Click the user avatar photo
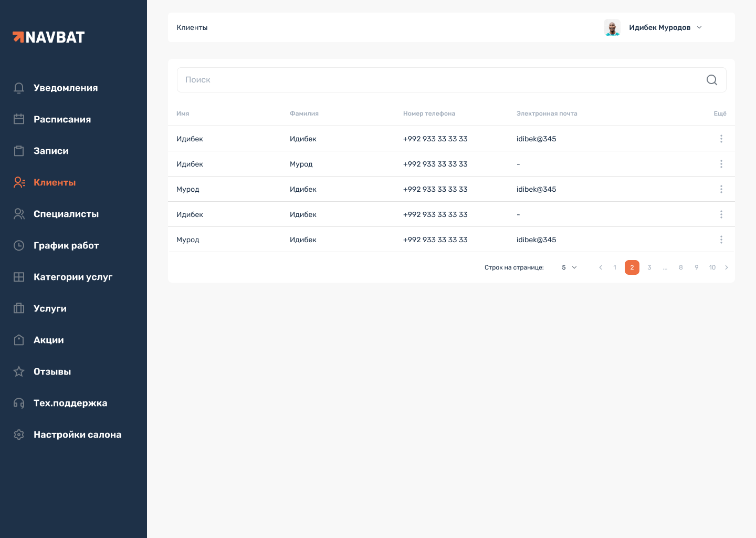 (x=612, y=27)
